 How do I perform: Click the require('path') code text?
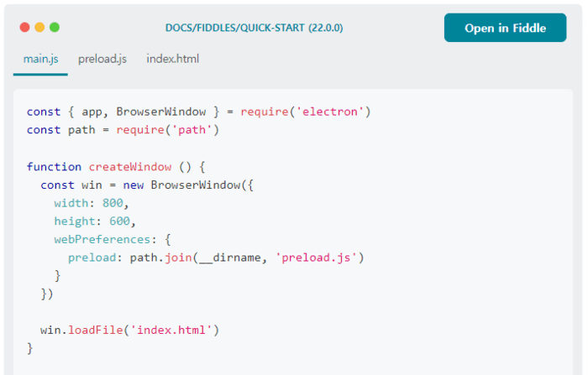pyautogui.click(x=168, y=130)
